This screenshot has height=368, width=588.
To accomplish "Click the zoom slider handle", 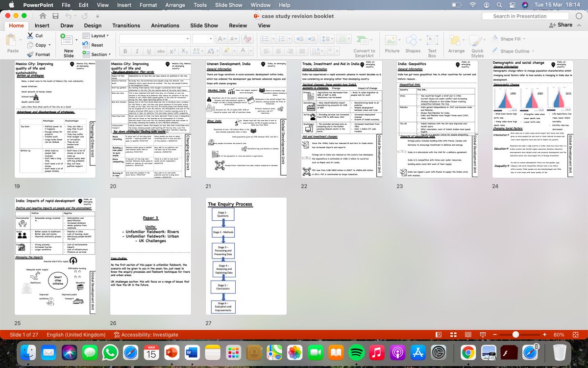I will [515, 335].
